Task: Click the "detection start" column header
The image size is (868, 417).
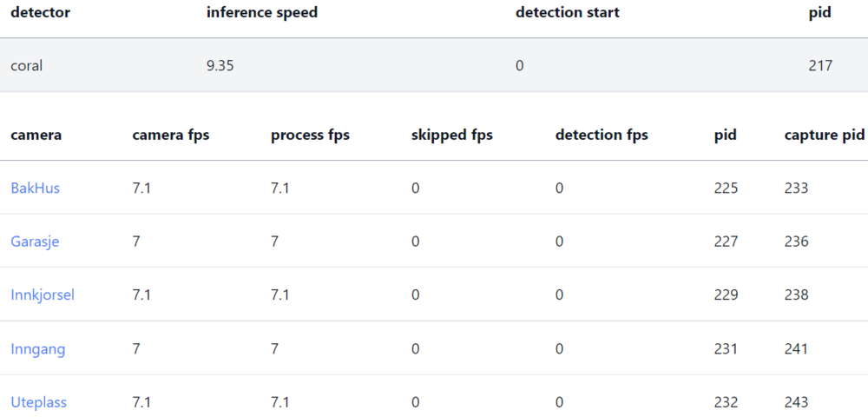Action: 567,13
